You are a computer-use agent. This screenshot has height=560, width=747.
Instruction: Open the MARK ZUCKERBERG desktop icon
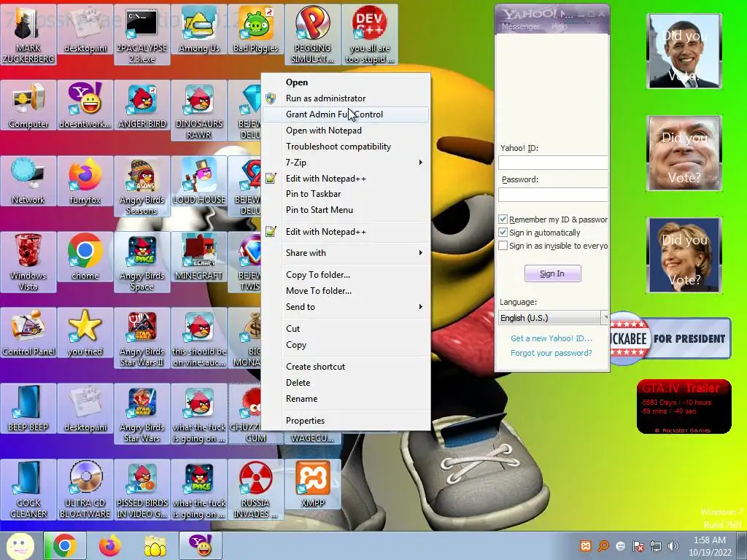pyautogui.click(x=28, y=34)
